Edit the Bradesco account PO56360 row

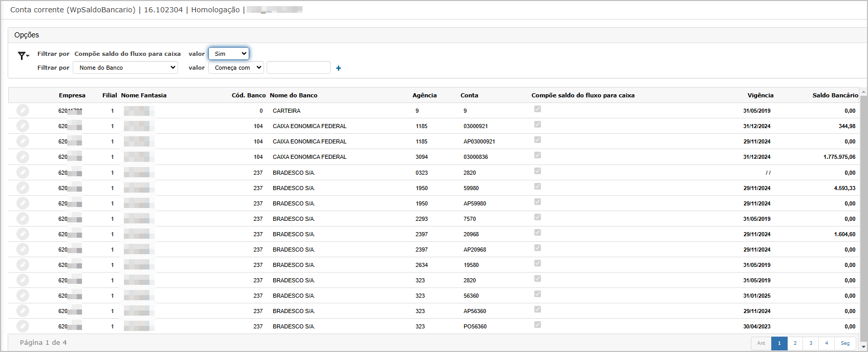tap(23, 326)
